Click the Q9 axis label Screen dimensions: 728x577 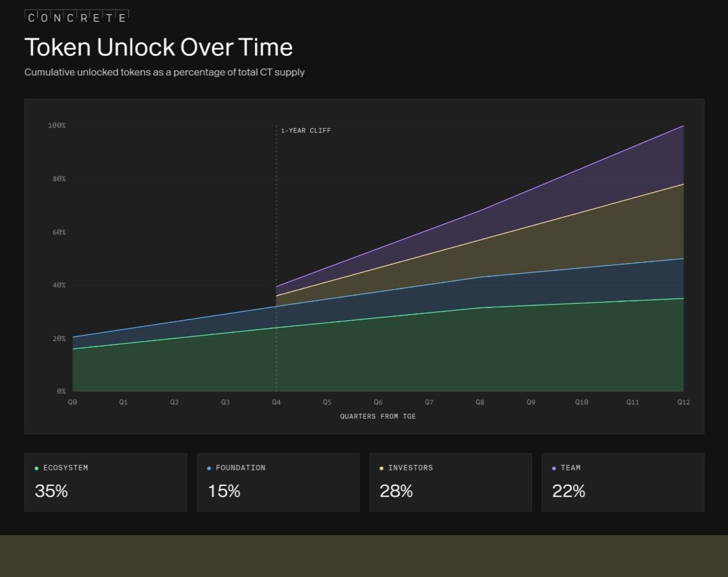point(530,402)
